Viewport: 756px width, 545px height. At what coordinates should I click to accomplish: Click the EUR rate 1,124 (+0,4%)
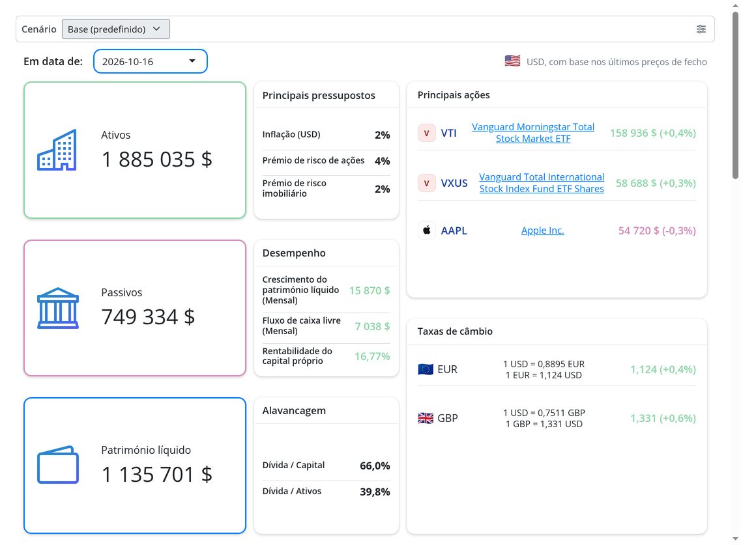coord(663,370)
